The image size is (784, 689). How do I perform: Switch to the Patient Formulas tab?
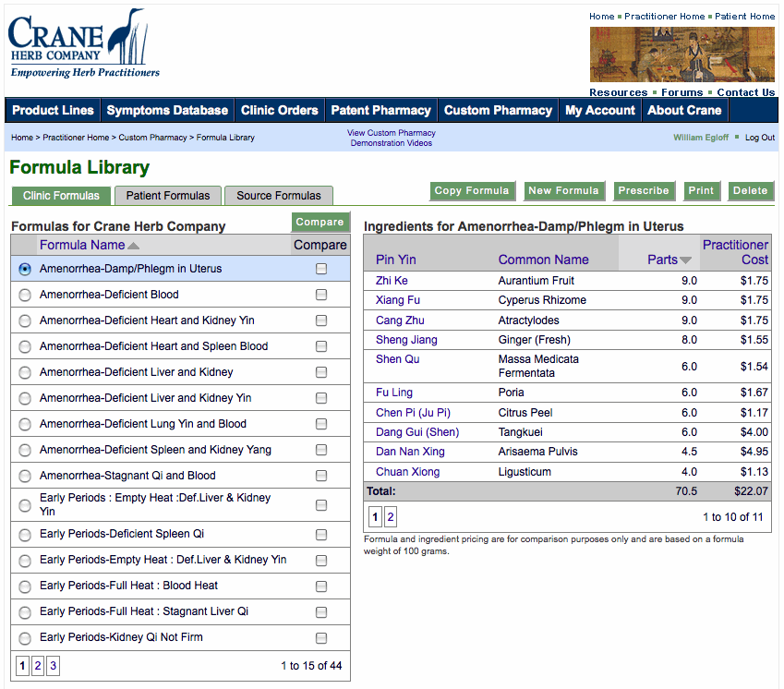(x=168, y=196)
